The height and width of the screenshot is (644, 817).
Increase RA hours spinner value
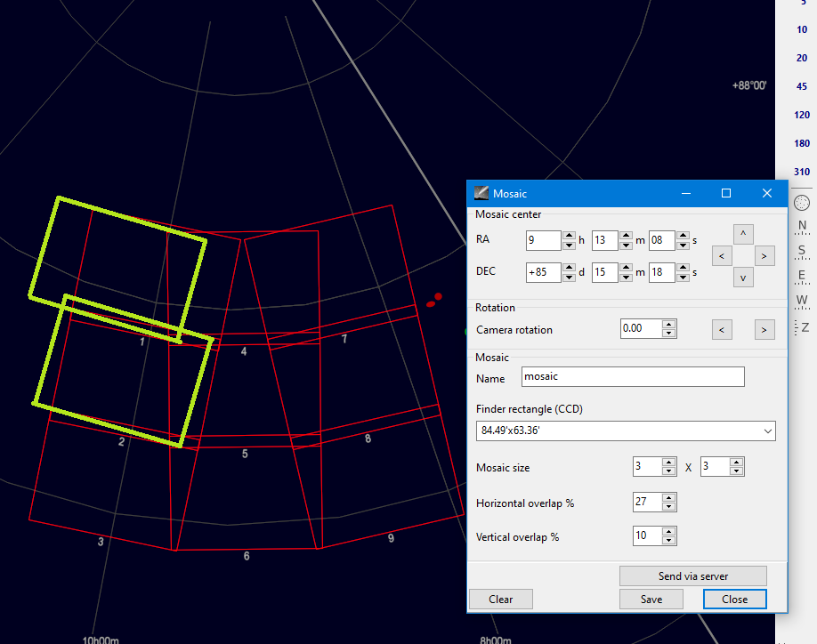[569, 236]
